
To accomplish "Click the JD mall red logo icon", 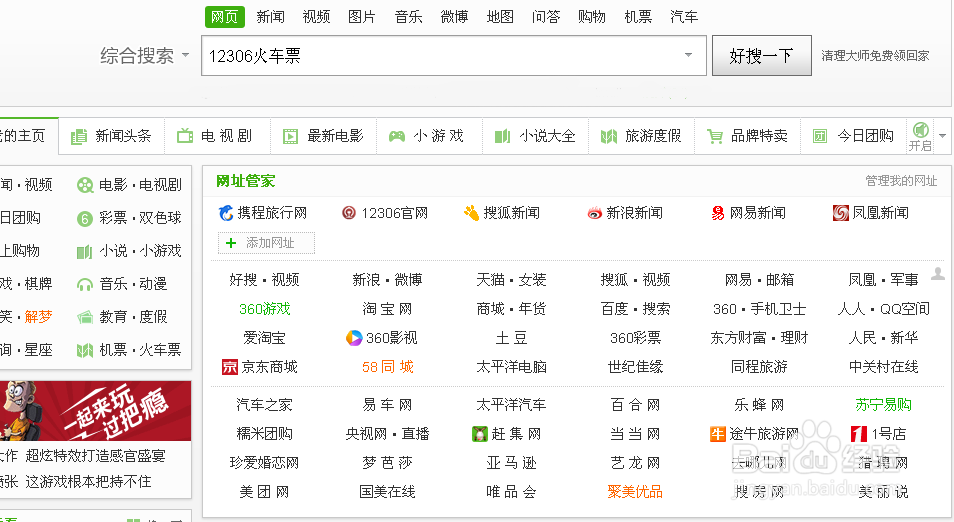I will coord(230,367).
